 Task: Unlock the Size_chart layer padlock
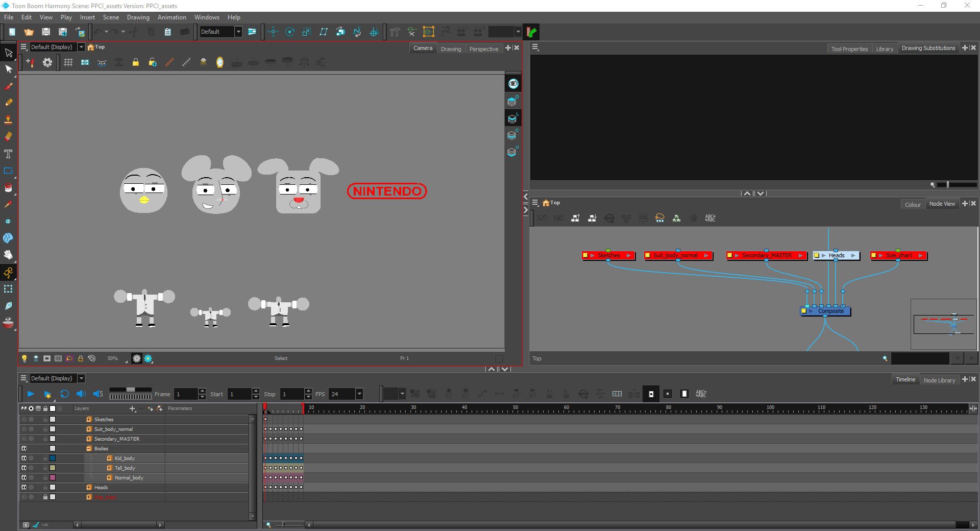click(x=45, y=497)
